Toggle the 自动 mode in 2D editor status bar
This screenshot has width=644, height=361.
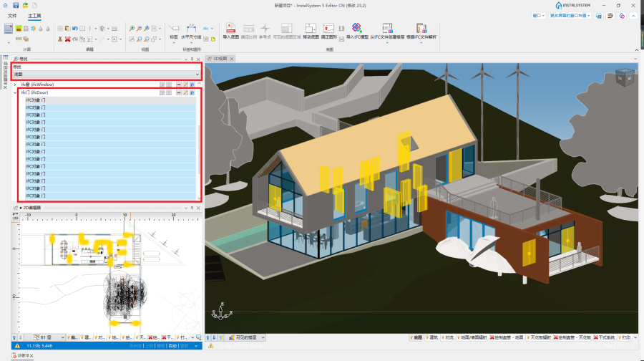tap(172, 346)
